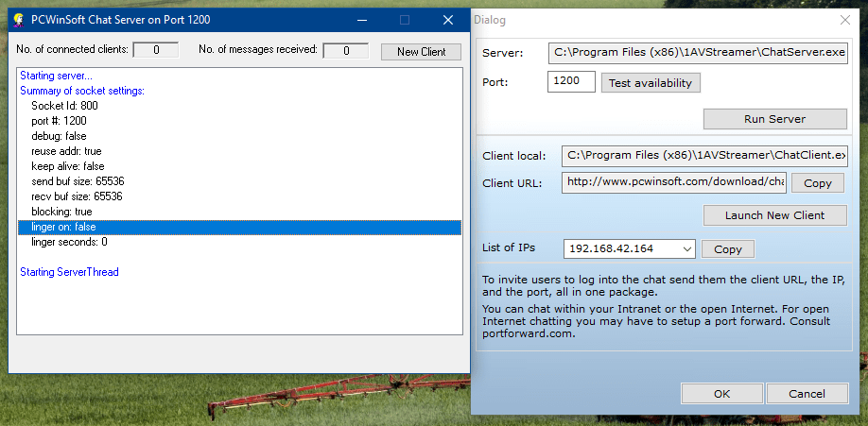This screenshot has height=426, width=868.
Task: Click Cancel in the Dialog window
Action: [x=807, y=394]
